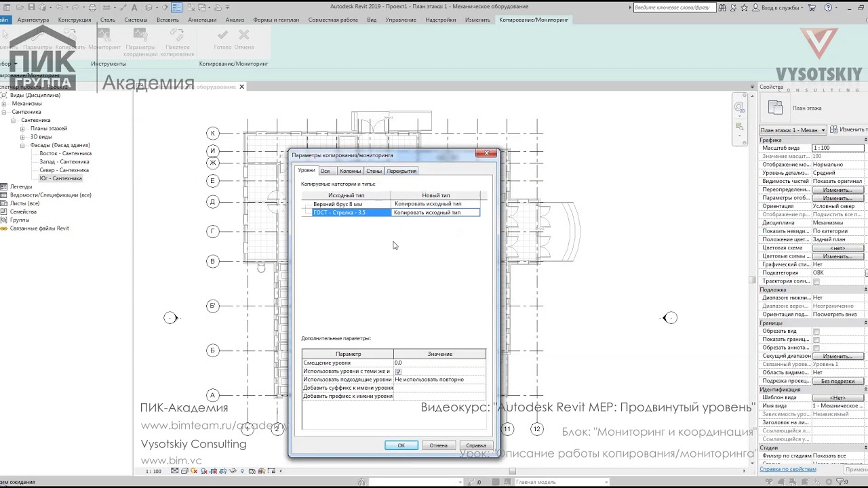Toggle Показать границы checkbox

pyautogui.click(x=816, y=340)
